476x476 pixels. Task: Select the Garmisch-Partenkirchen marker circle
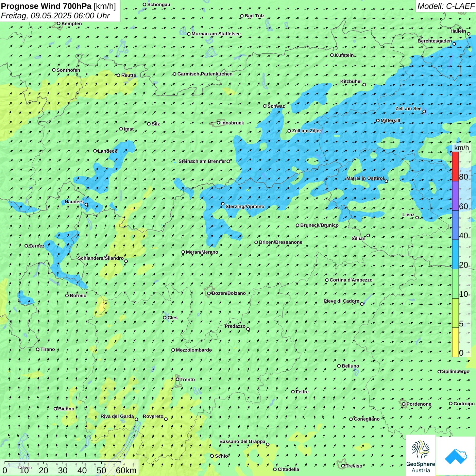(x=174, y=74)
